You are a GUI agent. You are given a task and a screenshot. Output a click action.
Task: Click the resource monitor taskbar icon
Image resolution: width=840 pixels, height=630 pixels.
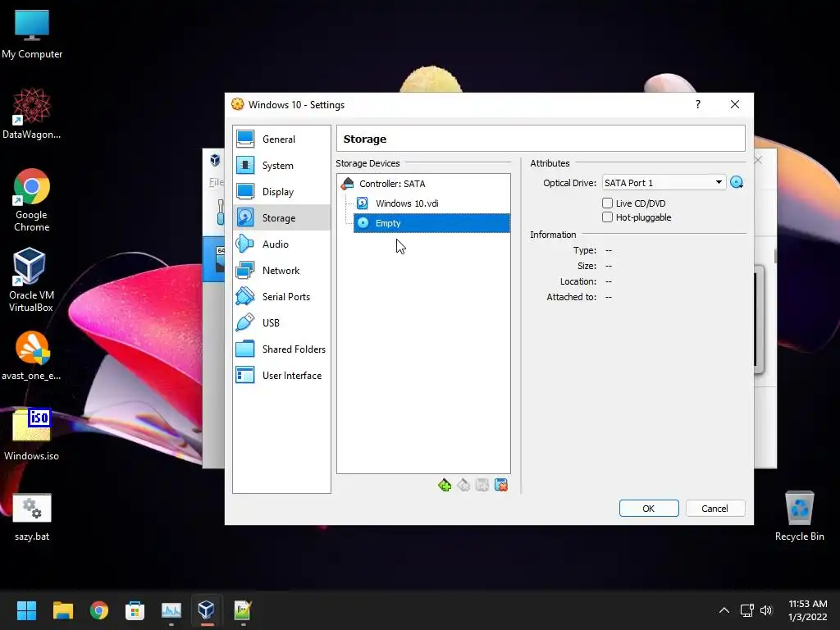point(171,610)
